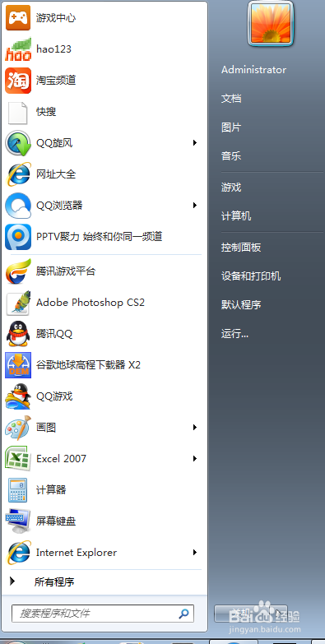
Task: Launch QQ浏览器 via its cloud icon
Action: (x=18, y=206)
